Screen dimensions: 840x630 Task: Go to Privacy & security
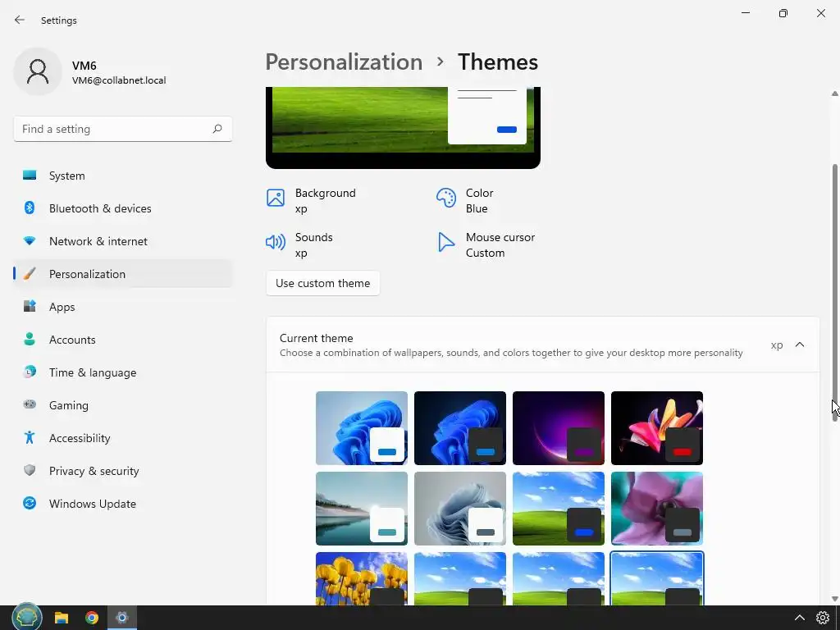pos(123,470)
